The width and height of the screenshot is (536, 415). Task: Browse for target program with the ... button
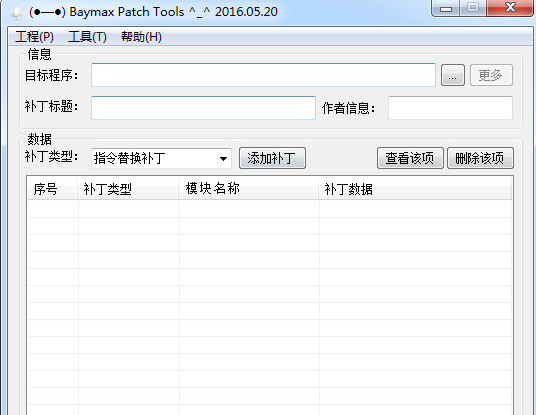pos(453,75)
